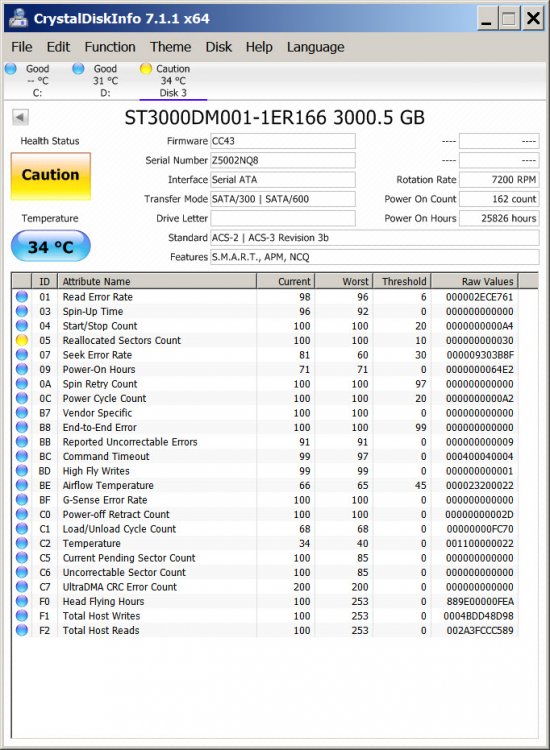Click the Raw Values column header
Screen dimensions: 550x750
click(x=474, y=281)
